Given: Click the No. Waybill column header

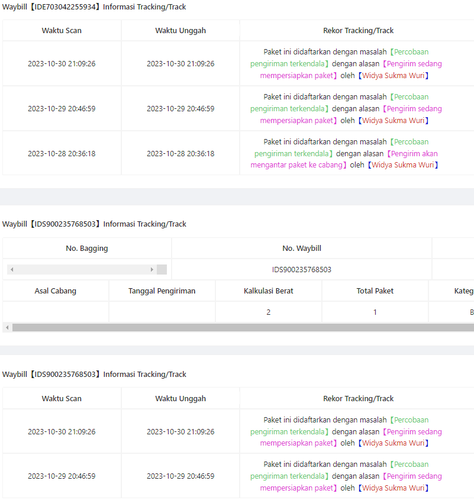Looking at the screenshot, I should point(302,248).
